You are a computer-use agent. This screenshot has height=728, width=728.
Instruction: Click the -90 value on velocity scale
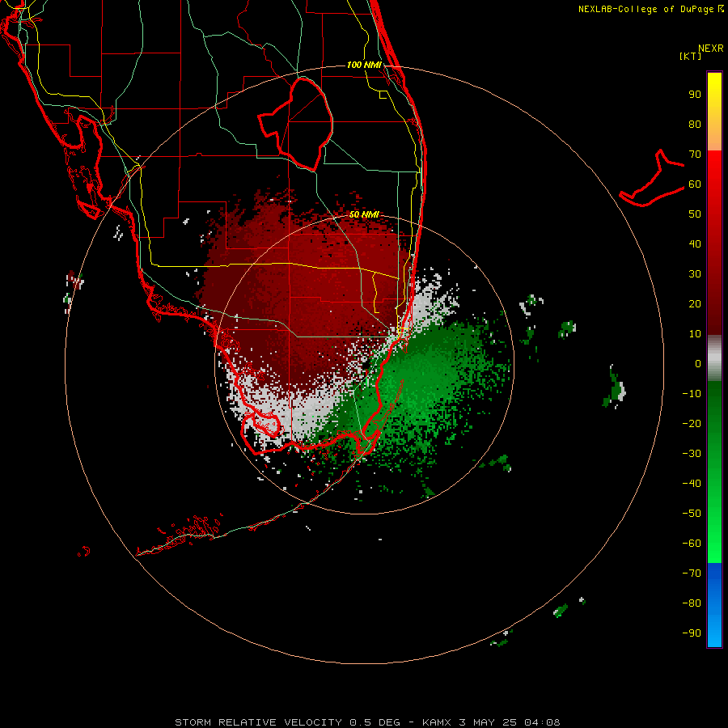pyautogui.click(x=692, y=633)
